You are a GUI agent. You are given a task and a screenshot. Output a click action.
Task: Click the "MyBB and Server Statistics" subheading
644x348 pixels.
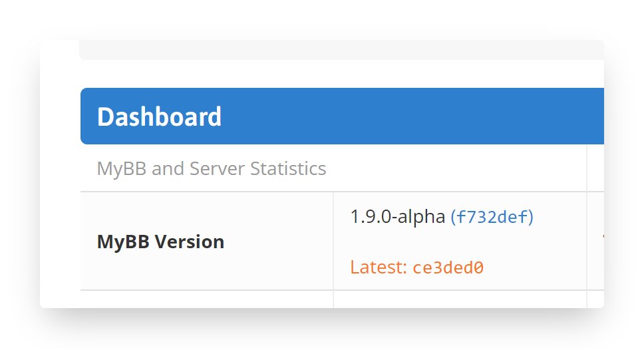[212, 168]
